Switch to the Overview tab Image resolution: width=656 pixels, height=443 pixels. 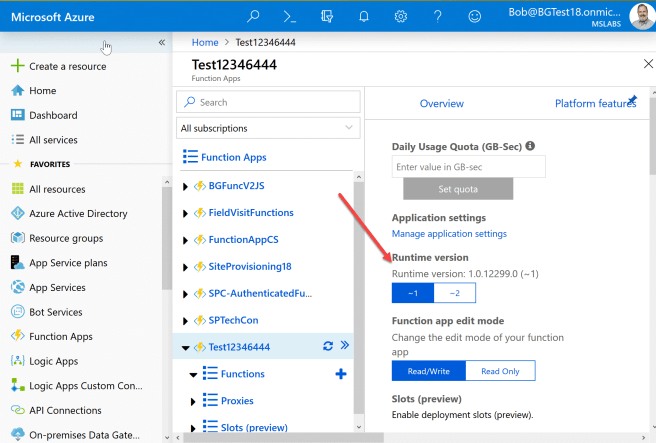pyautogui.click(x=441, y=104)
